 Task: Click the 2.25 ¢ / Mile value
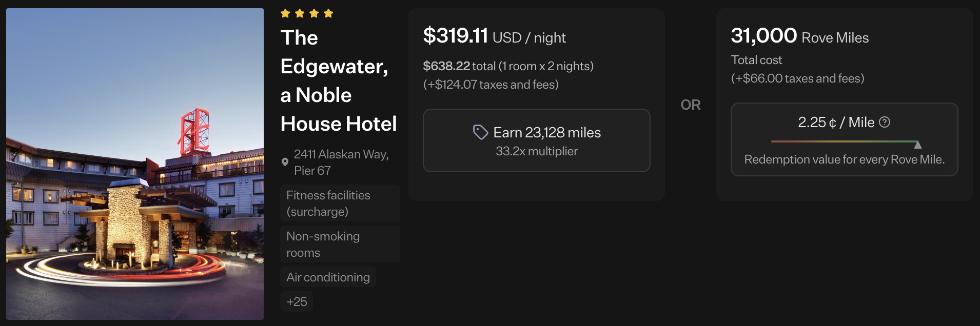click(835, 122)
